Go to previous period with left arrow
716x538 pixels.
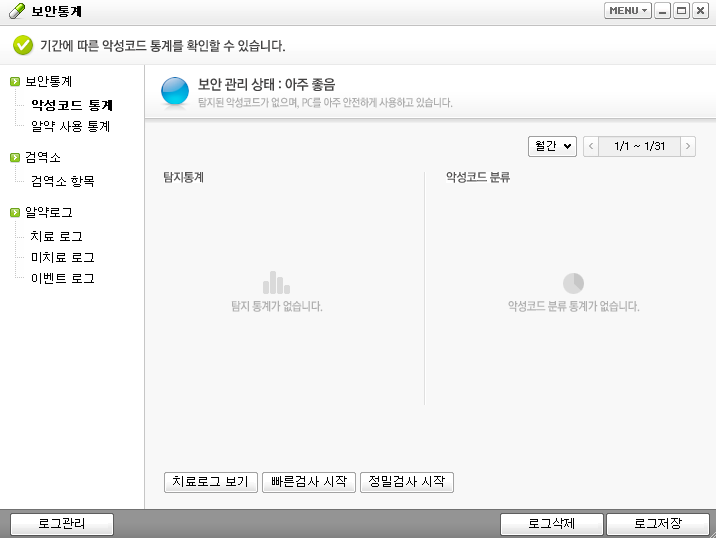coord(591,146)
